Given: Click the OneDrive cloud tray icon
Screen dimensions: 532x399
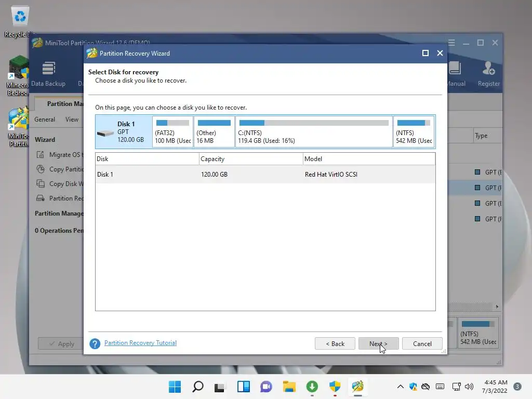Looking at the screenshot, I should (x=425, y=387).
